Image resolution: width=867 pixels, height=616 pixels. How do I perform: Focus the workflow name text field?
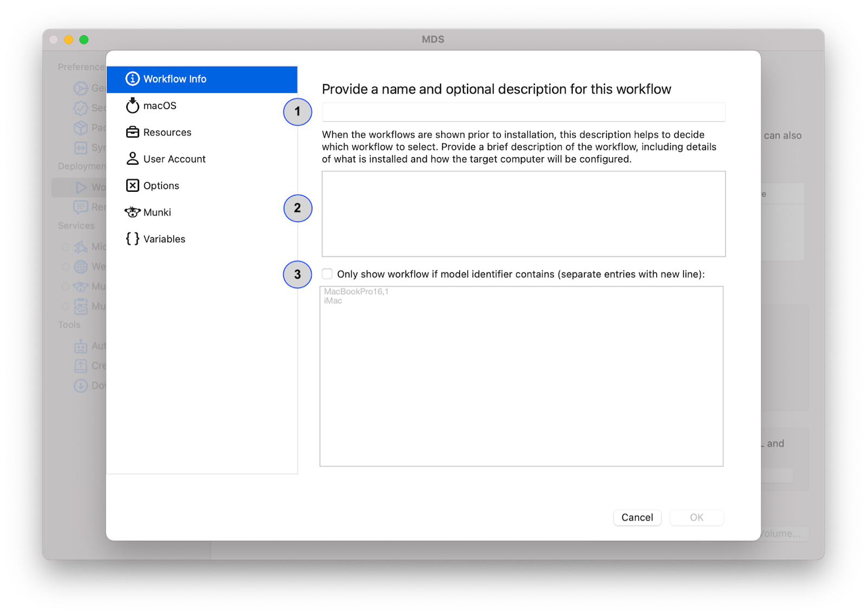point(523,112)
